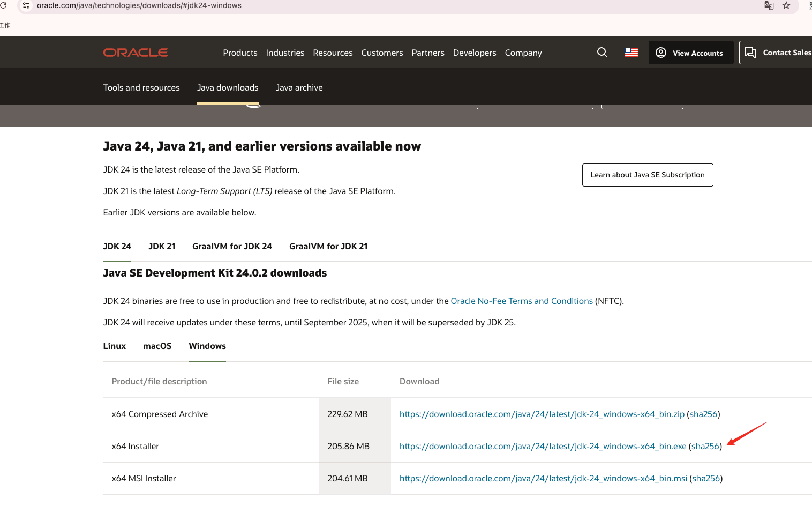This screenshot has width=812, height=513.
Task: Click the Contact Sales button
Action: pos(776,53)
